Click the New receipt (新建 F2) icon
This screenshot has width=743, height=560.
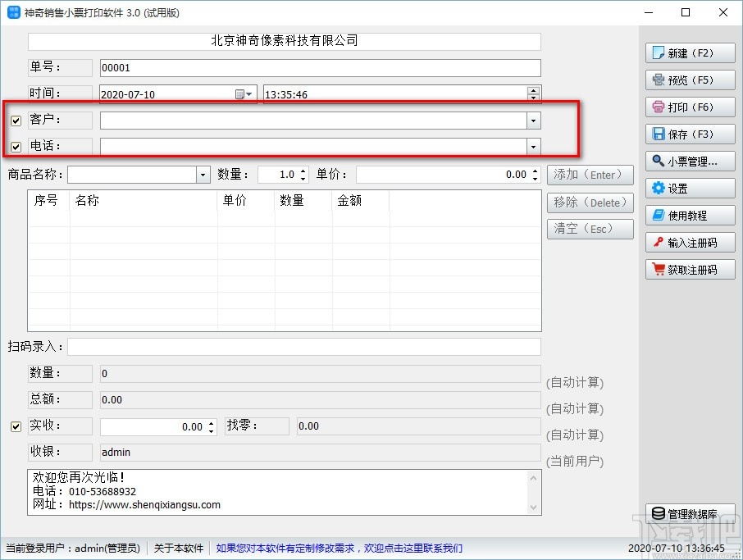pos(659,52)
